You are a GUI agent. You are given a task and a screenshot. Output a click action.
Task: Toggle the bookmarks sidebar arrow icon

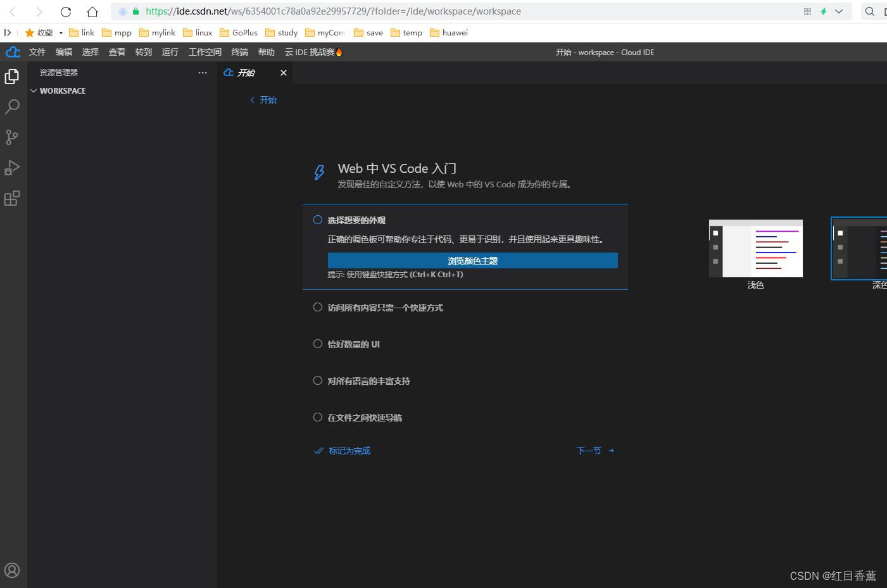8,32
